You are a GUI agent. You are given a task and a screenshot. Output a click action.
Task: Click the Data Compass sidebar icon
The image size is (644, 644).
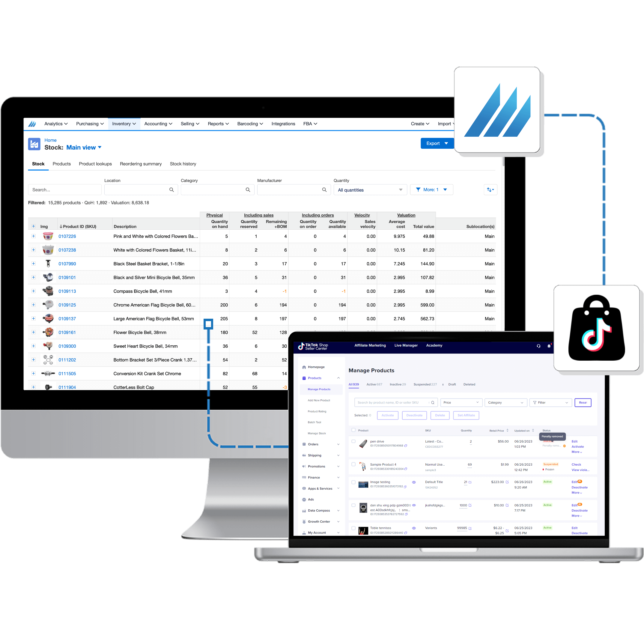[304, 508]
